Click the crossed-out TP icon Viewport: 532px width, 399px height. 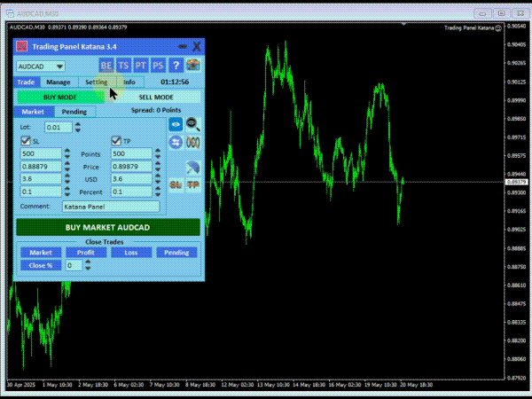193,185
